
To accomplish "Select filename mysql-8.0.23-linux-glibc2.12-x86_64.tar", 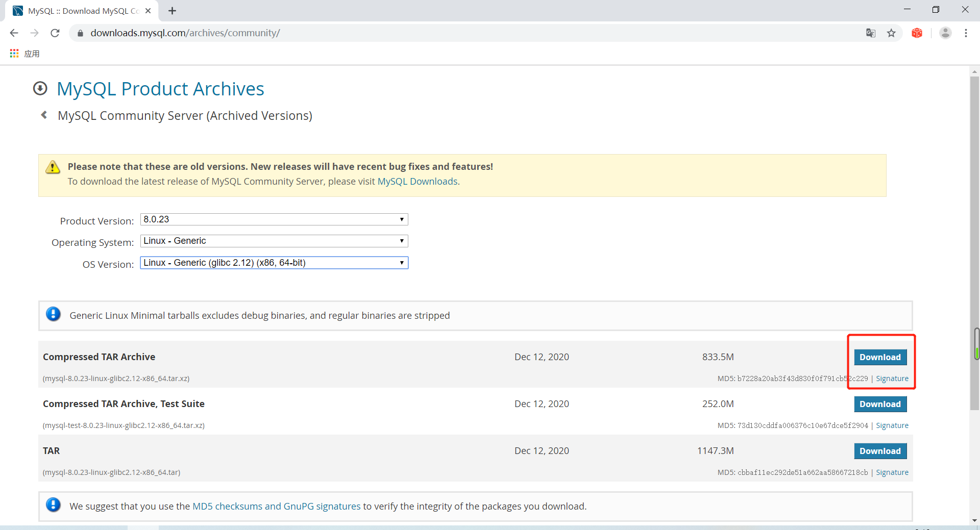I will pos(112,472).
